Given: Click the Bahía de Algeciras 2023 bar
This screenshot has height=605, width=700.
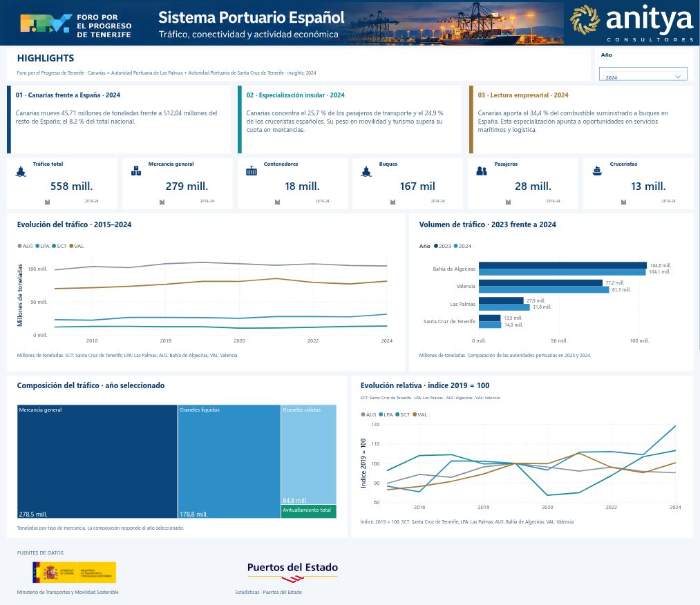Looking at the screenshot, I should click(x=562, y=265).
